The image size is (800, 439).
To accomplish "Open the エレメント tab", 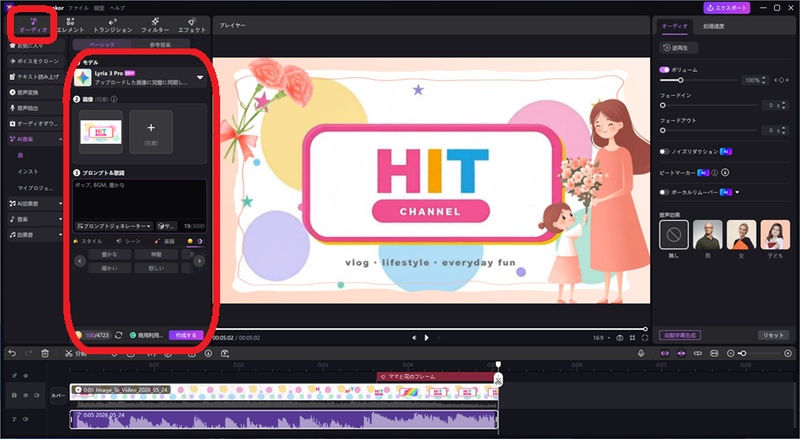I will click(x=70, y=25).
